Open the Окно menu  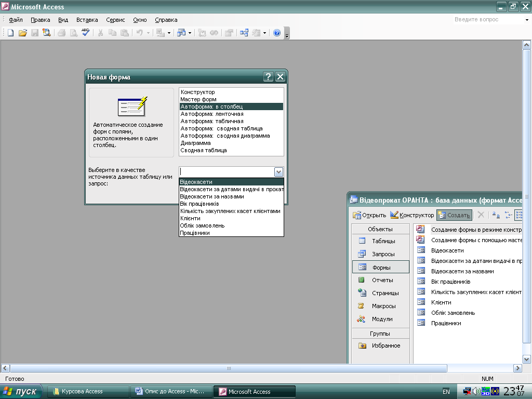(x=140, y=20)
